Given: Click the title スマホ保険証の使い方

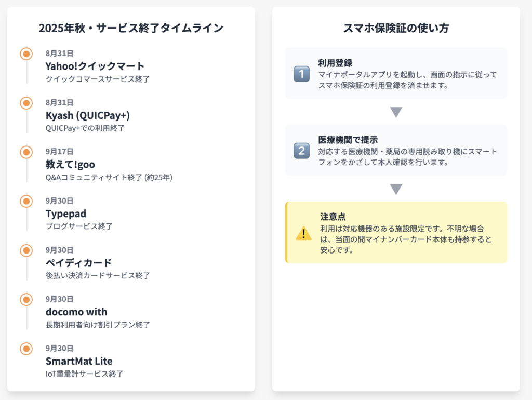Looking at the screenshot, I should pyautogui.click(x=396, y=28).
